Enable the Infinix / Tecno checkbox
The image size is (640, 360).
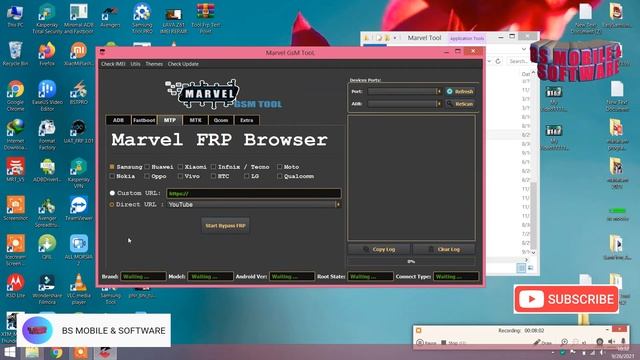pos(213,167)
